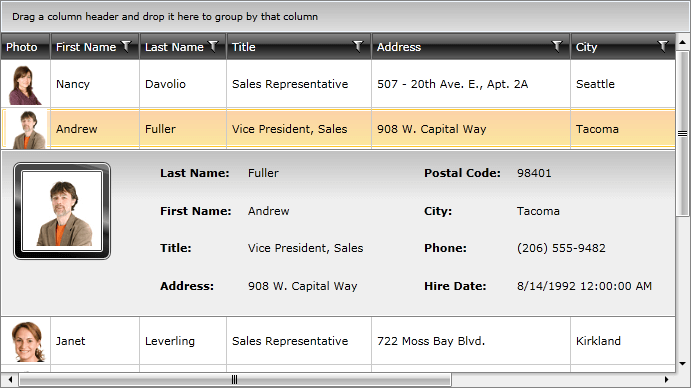The width and height of the screenshot is (691, 388).
Task: Open the Last Name column filter icon
Action: (x=213, y=46)
